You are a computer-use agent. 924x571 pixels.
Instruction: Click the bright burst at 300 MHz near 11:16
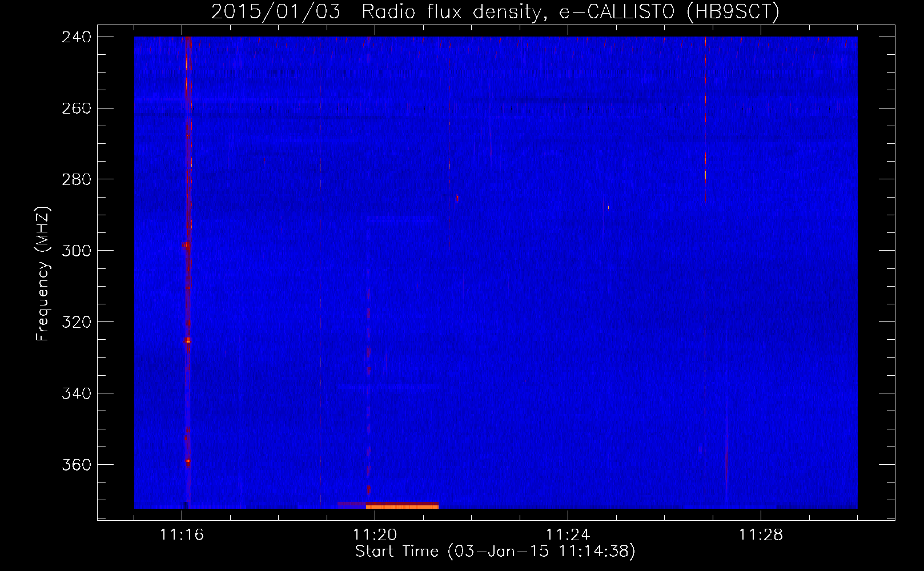[x=187, y=245]
